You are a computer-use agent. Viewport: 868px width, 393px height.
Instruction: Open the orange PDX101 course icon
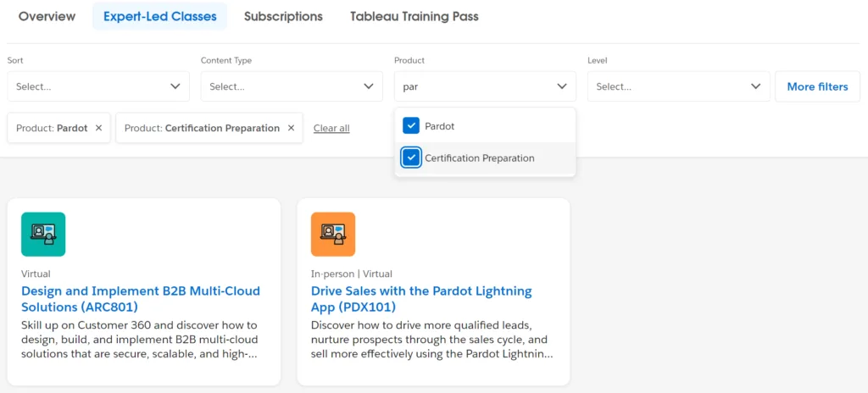[332, 234]
